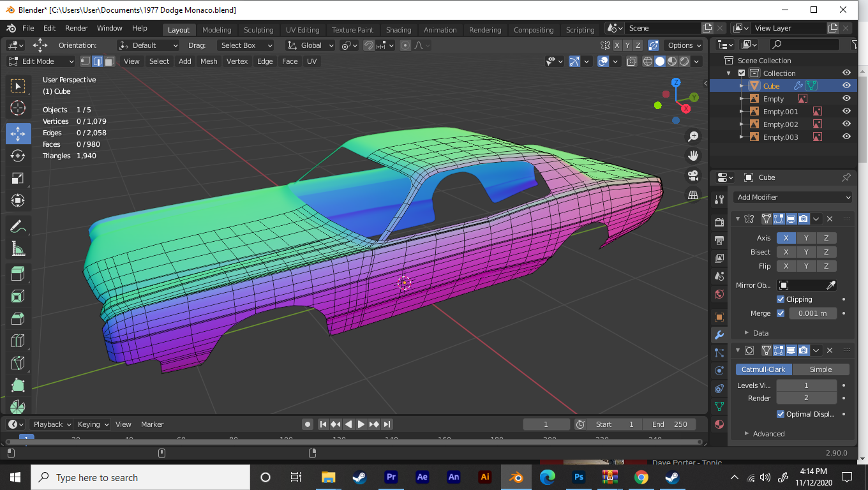
Task: Open the Edit Mode dropdown
Action: (x=41, y=61)
